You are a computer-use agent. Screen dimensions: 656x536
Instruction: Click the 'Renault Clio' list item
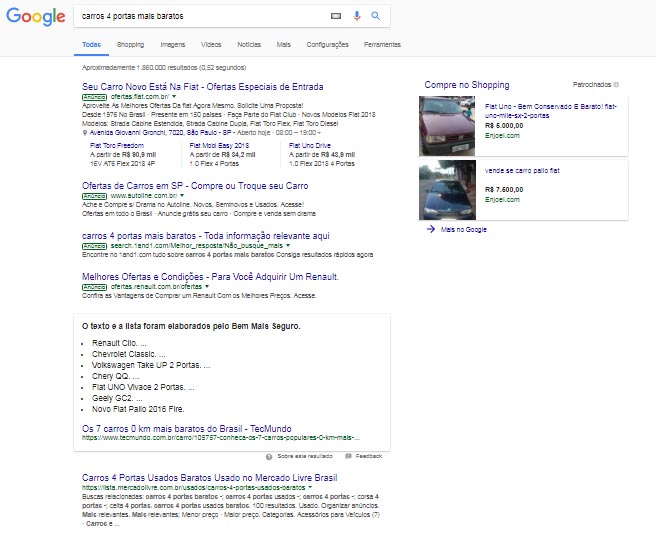tap(119, 343)
